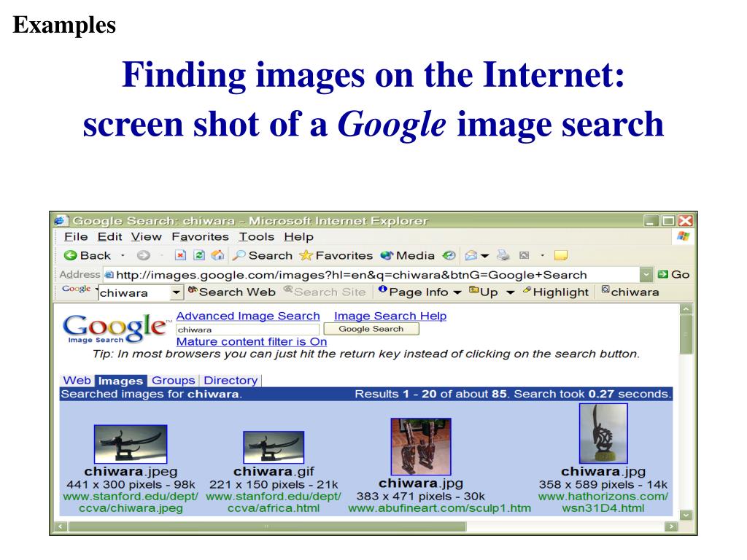
Task: Click the Windows flag logo in the menu bar
Action: [683, 236]
